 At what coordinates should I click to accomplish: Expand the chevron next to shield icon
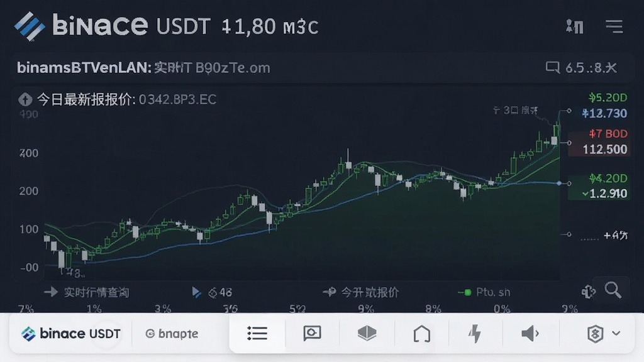(x=616, y=333)
